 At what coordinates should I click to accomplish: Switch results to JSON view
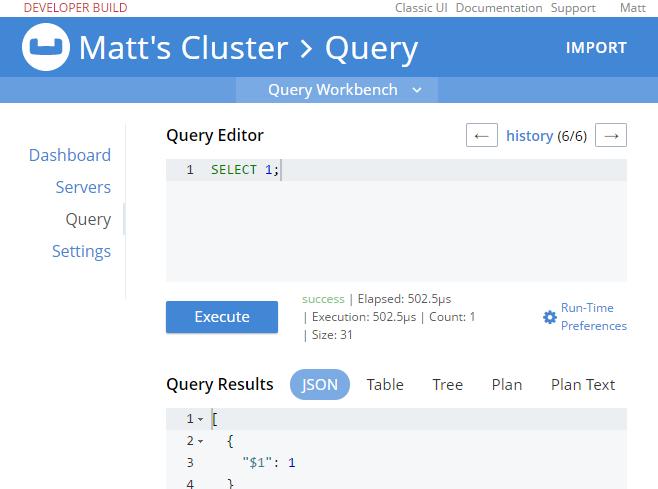point(320,384)
